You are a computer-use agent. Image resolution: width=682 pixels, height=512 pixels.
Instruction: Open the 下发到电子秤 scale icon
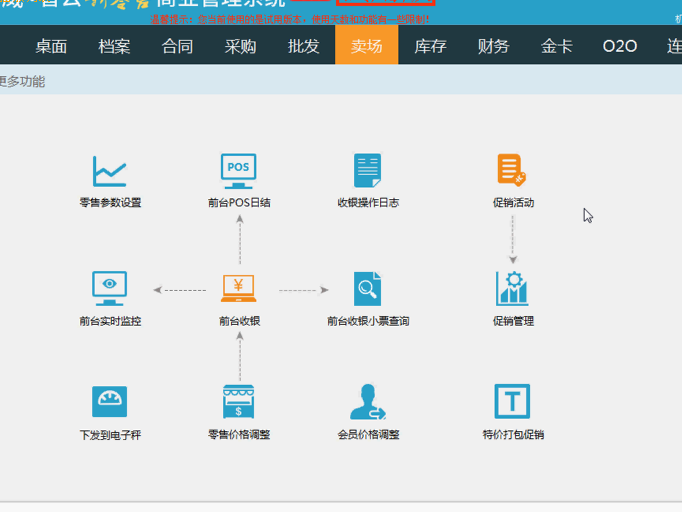pos(110,401)
